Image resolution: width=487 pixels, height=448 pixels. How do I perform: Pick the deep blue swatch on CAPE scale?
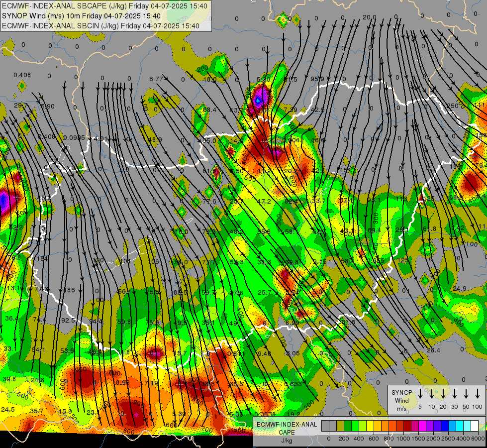tap(445, 426)
